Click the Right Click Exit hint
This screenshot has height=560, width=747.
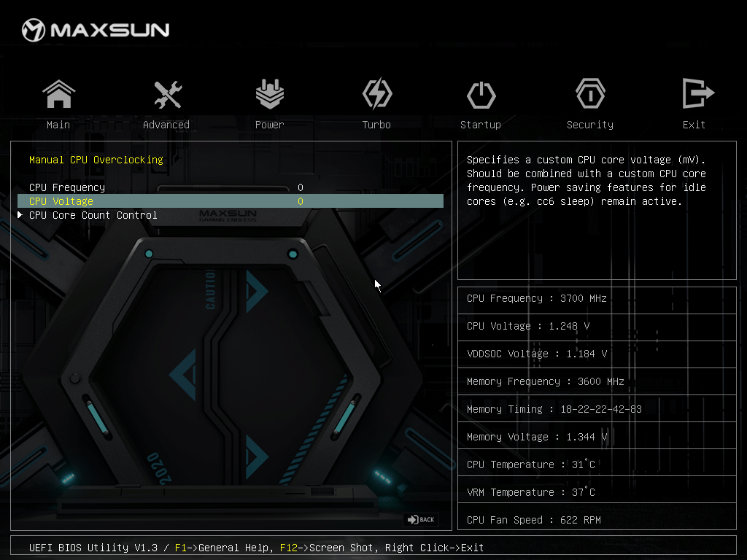[x=435, y=548]
